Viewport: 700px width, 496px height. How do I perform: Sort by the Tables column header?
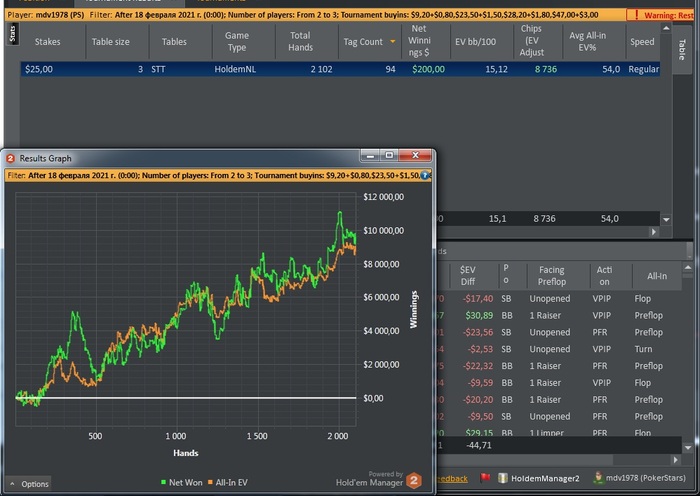click(x=174, y=42)
